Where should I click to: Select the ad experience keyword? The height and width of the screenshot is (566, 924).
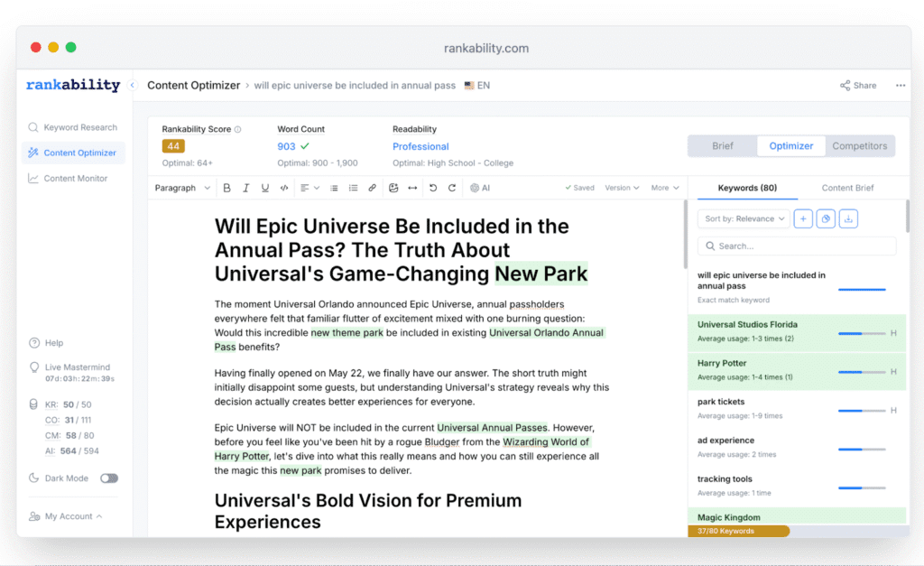[797, 449]
